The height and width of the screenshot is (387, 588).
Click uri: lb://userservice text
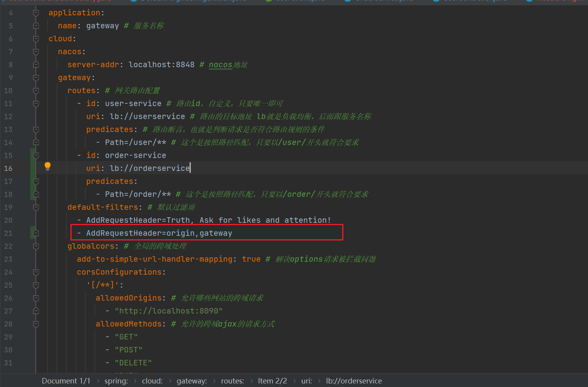point(136,117)
